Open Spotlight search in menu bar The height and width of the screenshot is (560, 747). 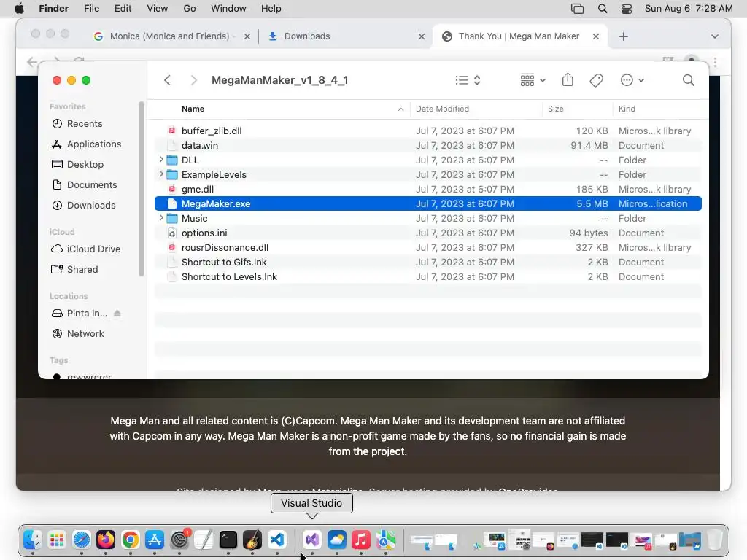click(602, 9)
